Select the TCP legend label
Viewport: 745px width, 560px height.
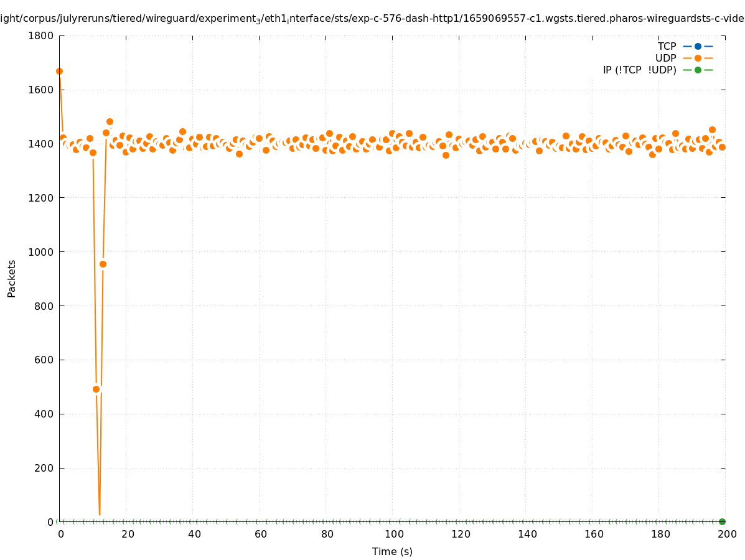point(667,46)
